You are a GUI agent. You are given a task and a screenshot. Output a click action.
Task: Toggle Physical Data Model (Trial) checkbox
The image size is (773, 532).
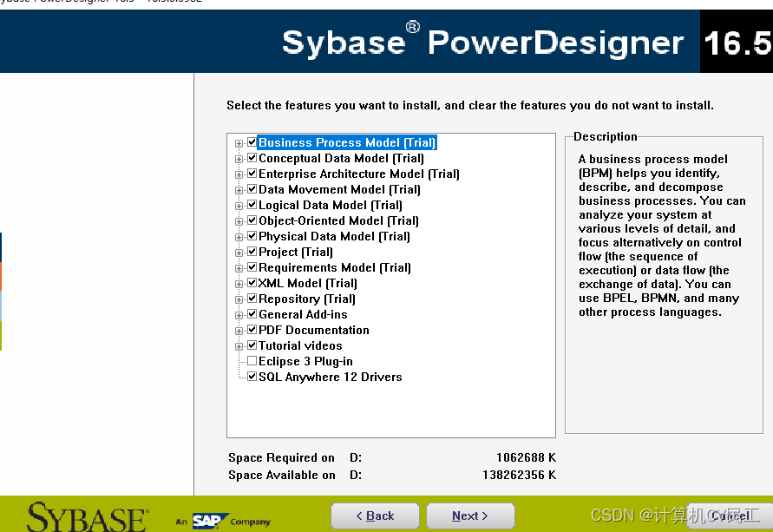pos(252,236)
